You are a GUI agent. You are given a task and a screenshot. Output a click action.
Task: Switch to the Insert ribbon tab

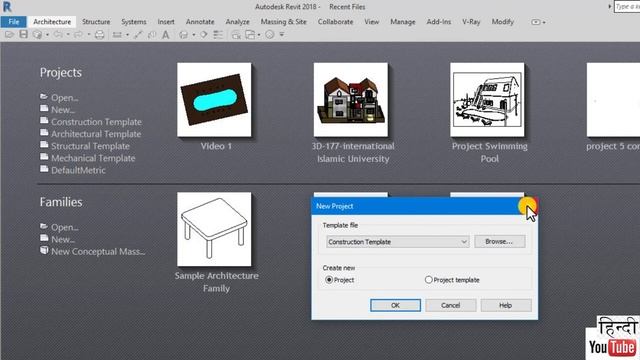pos(166,22)
